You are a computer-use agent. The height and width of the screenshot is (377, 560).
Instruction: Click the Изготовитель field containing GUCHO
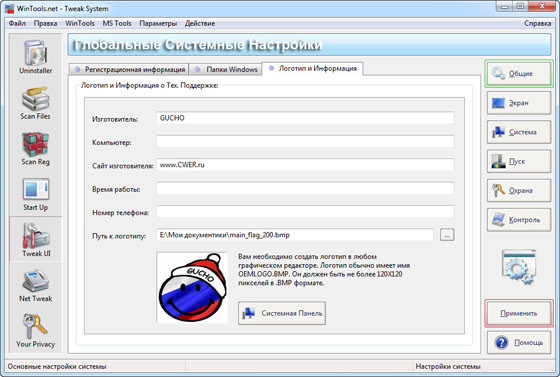[305, 118]
